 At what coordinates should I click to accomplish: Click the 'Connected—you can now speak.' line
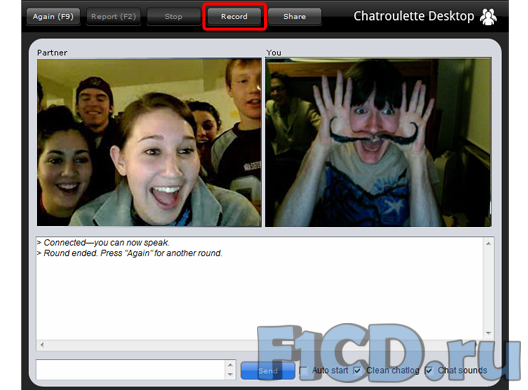103,243
